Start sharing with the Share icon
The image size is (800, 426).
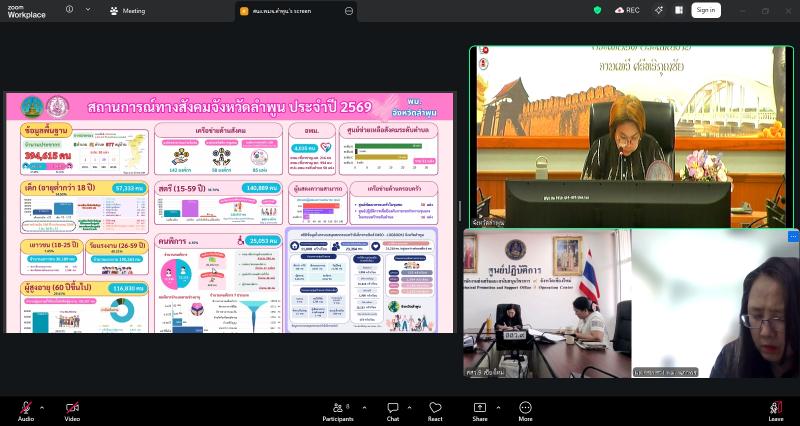[480, 411]
